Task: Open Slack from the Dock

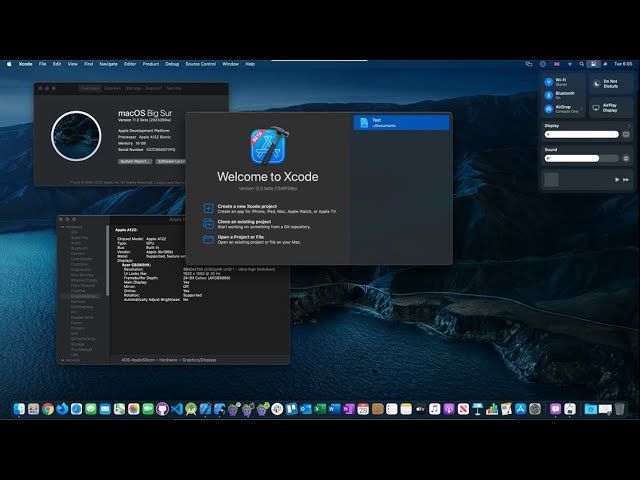Action: point(277,409)
